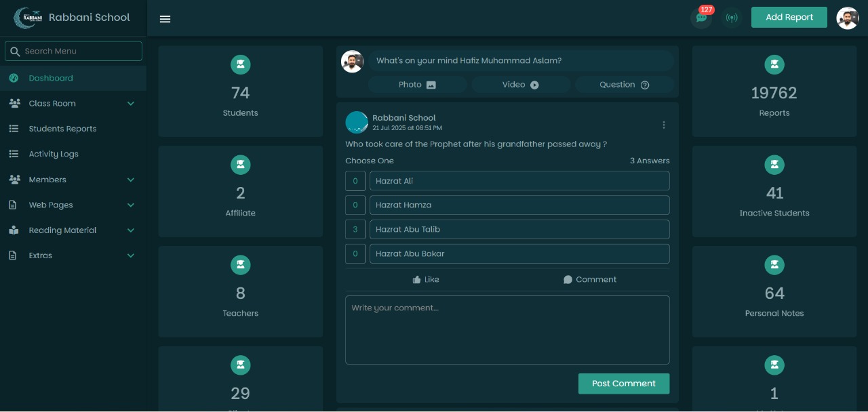Viewport: 868px width, 412px height.
Task: Click the Class Room people icon
Action: (14, 104)
